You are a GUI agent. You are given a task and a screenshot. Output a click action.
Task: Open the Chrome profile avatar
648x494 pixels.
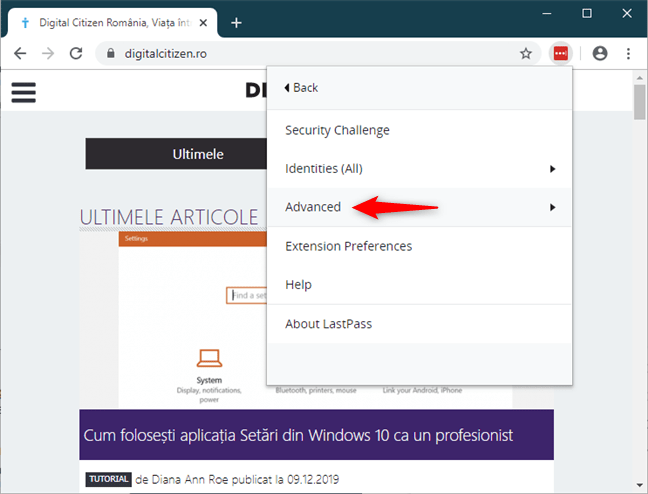point(600,53)
